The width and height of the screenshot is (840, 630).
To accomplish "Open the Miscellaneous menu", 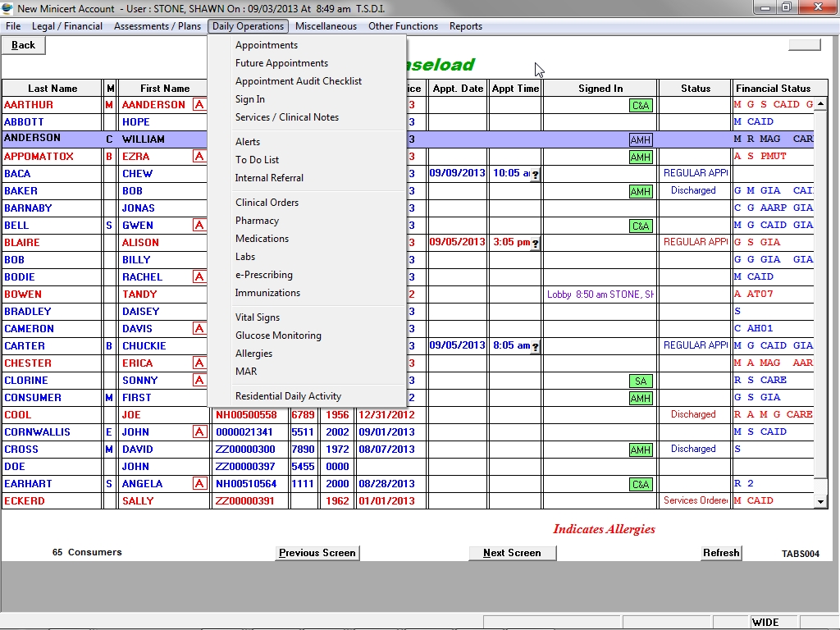I will coord(326,26).
